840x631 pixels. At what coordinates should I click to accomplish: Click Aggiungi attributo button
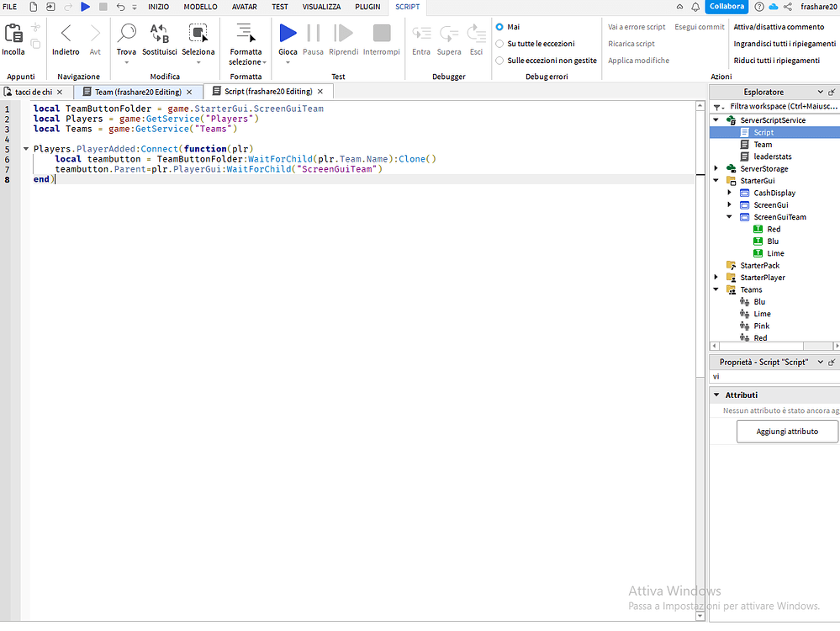[x=787, y=432]
